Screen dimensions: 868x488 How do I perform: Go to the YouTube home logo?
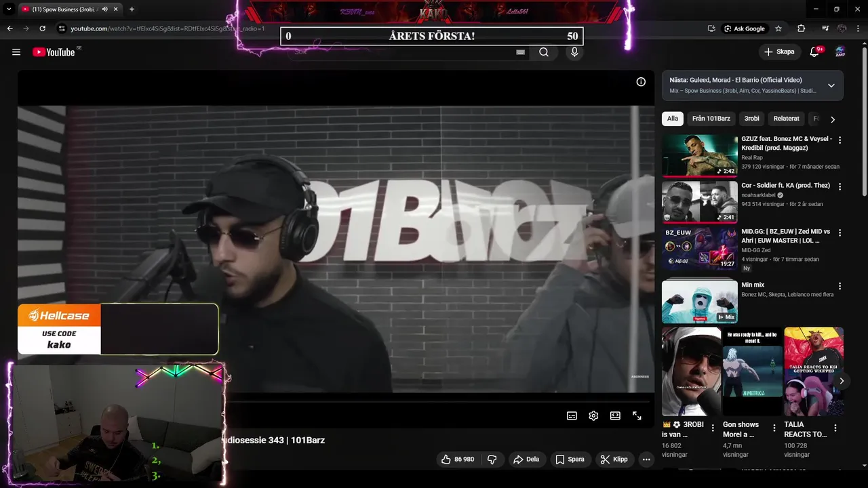(54, 52)
